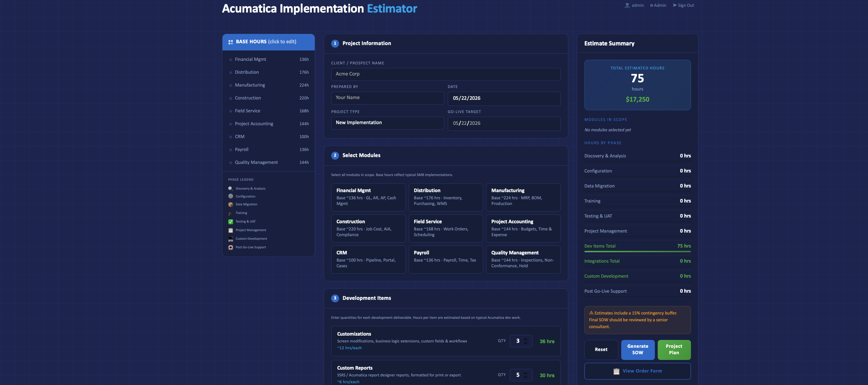Open the Project Type dropdown
868x385 pixels.
click(x=387, y=123)
